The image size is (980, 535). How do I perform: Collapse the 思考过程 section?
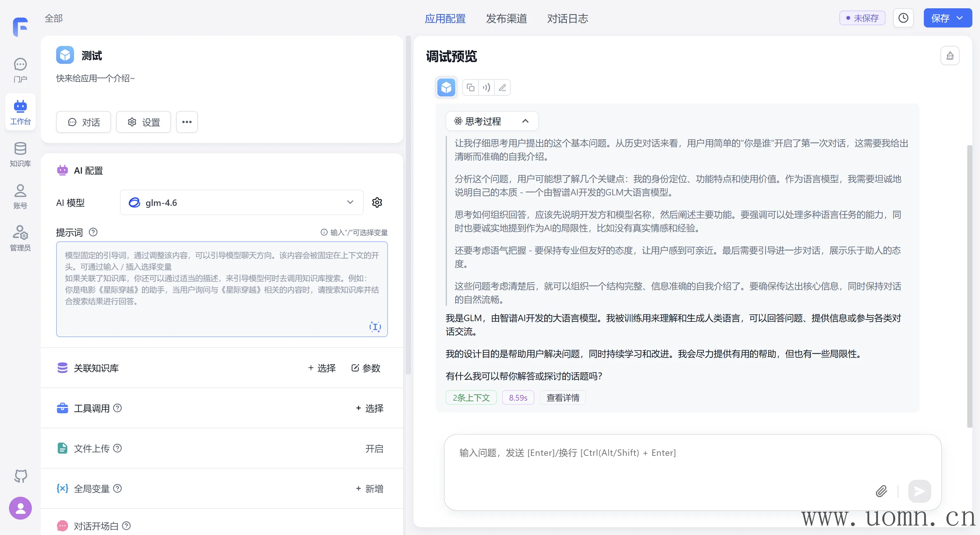pyautogui.click(x=525, y=121)
